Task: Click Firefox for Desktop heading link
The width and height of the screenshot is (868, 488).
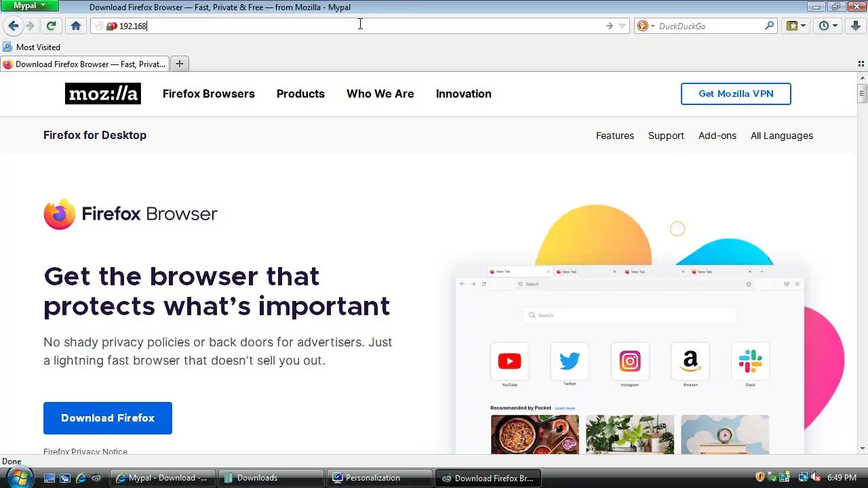Action: point(95,135)
